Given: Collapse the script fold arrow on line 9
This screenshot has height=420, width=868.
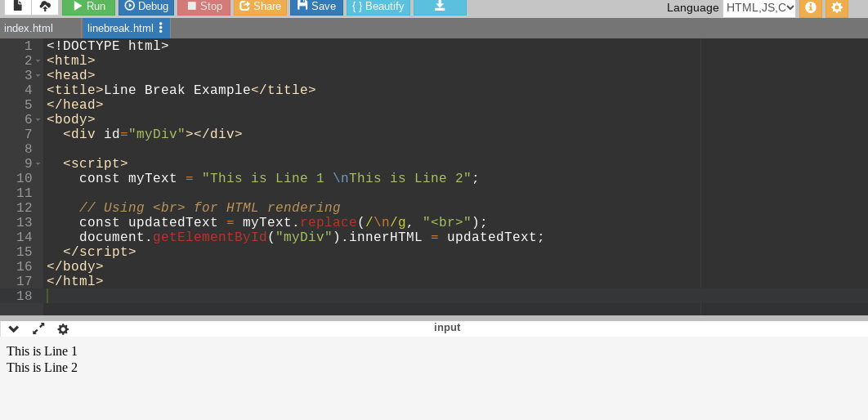Looking at the screenshot, I should (38, 163).
